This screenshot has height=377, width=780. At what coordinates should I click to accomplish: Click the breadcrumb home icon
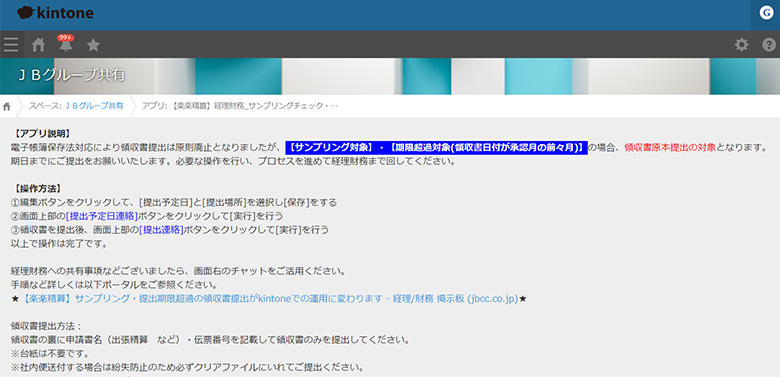6,106
